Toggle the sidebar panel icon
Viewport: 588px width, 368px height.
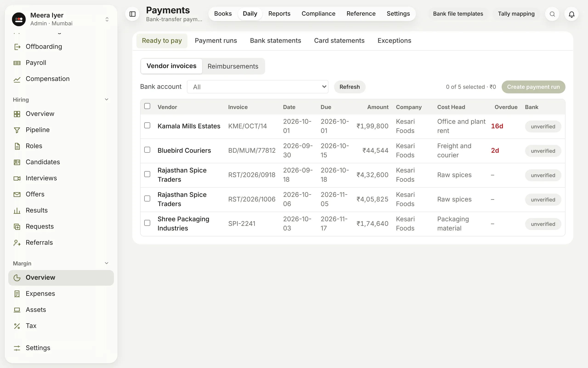click(x=133, y=14)
